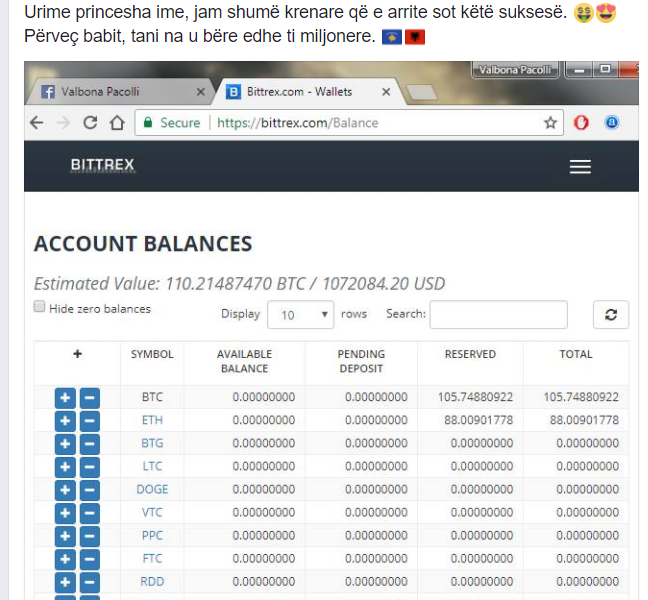This screenshot has height=600, width=648.
Task: Expand all rows with header plus
Action: tap(77, 354)
